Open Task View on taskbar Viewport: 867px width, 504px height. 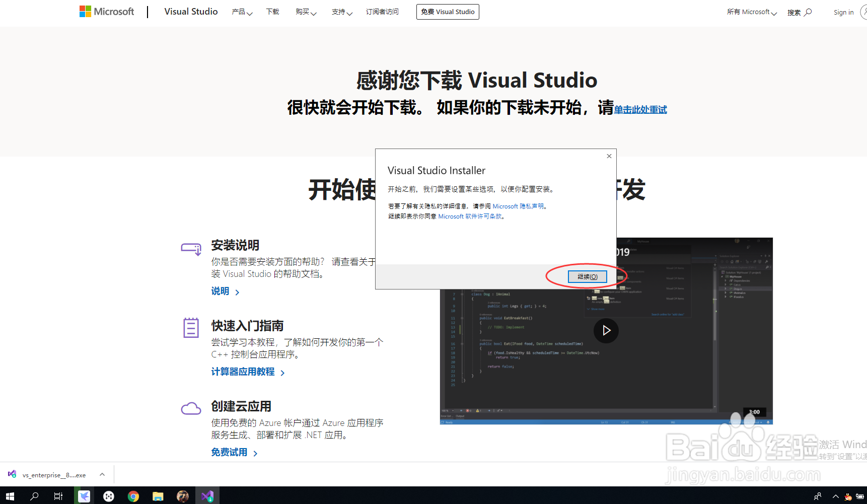pyautogui.click(x=58, y=496)
